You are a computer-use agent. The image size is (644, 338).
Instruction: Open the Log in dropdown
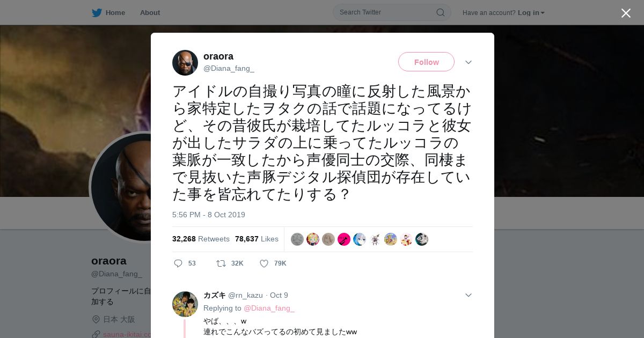[531, 13]
